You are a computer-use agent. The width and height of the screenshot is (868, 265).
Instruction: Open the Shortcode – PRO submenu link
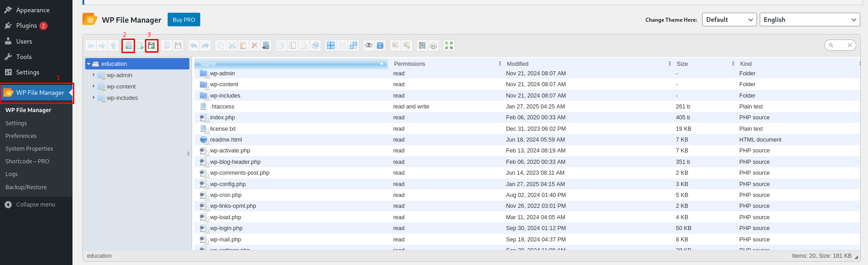pyautogui.click(x=27, y=161)
